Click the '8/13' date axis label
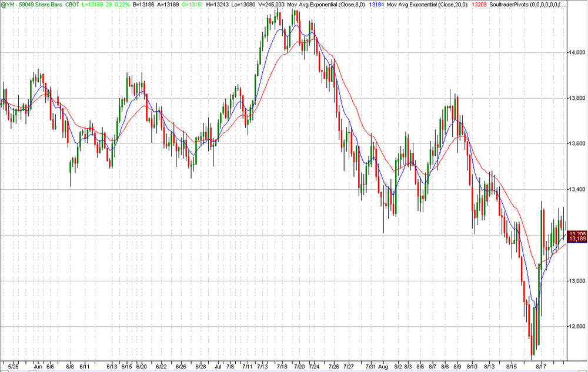Viewport: 588px width, 372px height. [489, 366]
